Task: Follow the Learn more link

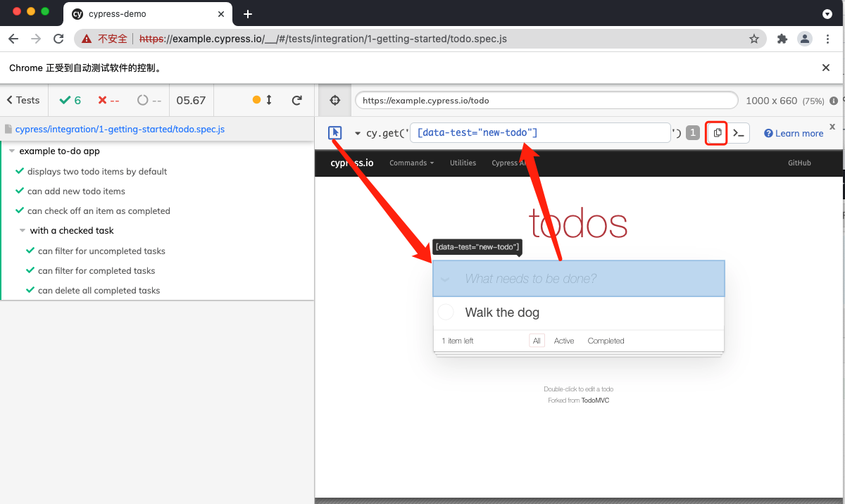Action: tap(794, 133)
